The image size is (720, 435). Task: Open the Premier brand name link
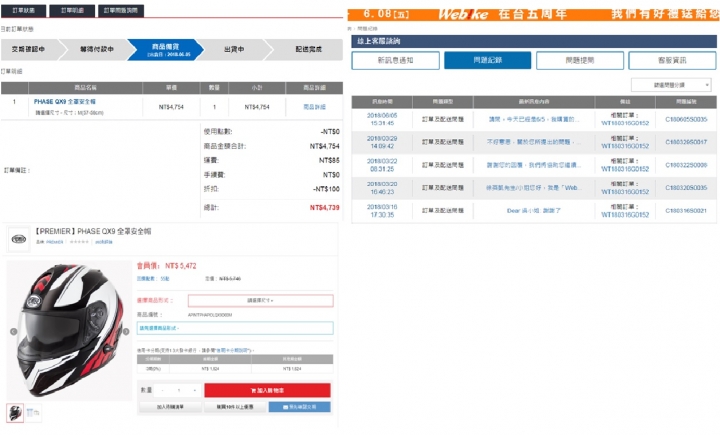(55, 242)
